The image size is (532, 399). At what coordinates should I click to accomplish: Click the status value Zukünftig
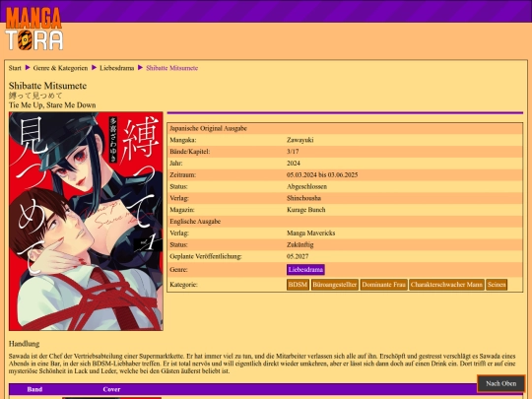coord(299,244)
